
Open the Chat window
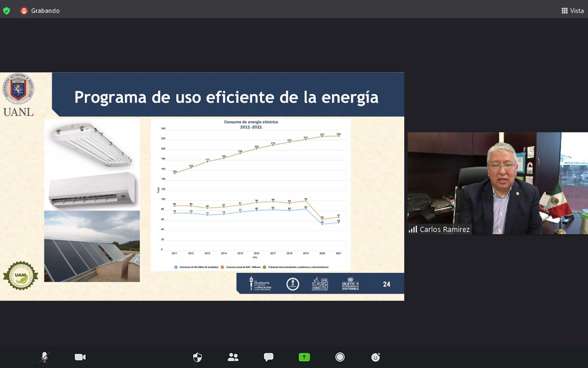268,357
